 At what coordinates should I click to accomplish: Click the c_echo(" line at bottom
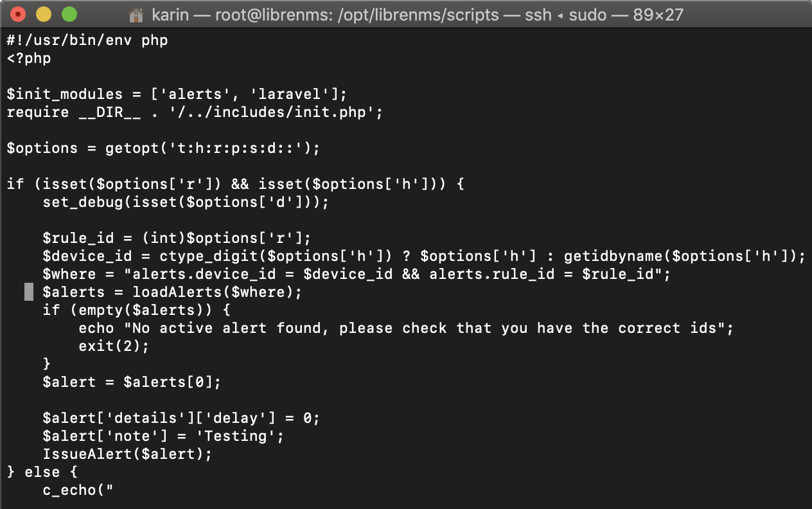[78, 490]
